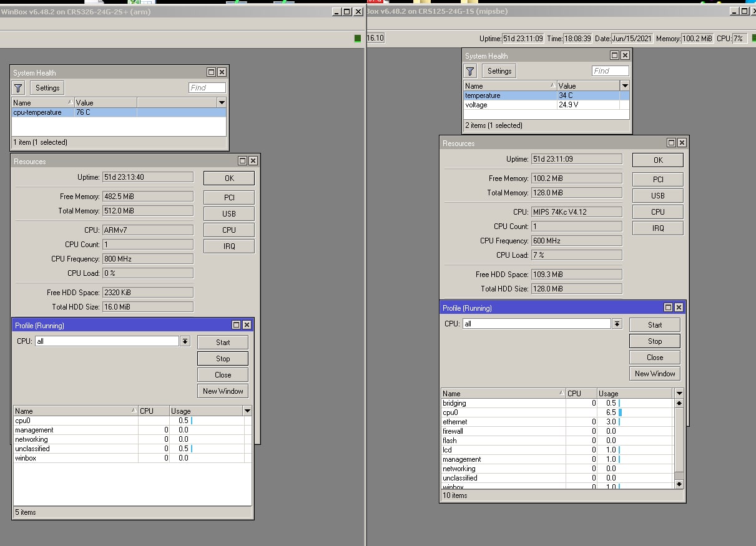Open column dropdown in left System Health table
756x546 pixels.
tap(221, 102)
